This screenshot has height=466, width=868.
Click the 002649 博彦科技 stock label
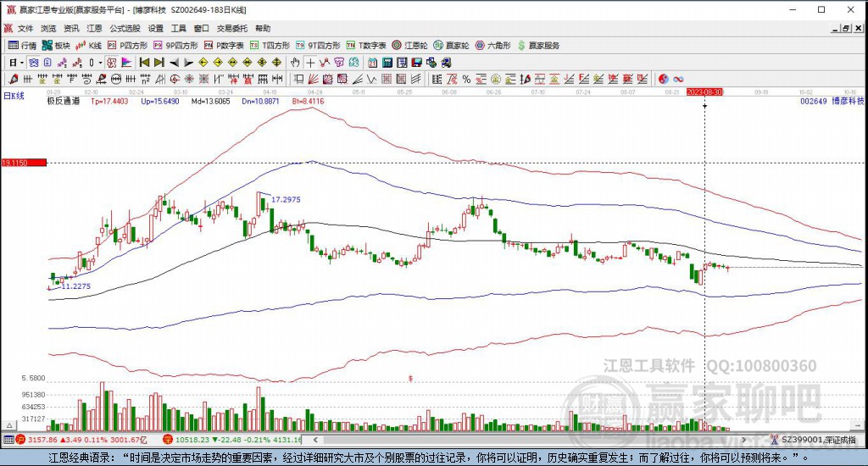pos(832,102)
